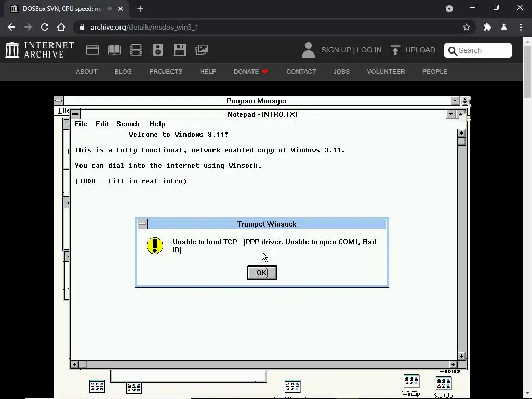
Task: Open the Web archive icon
Action: (x=92, y=50)
